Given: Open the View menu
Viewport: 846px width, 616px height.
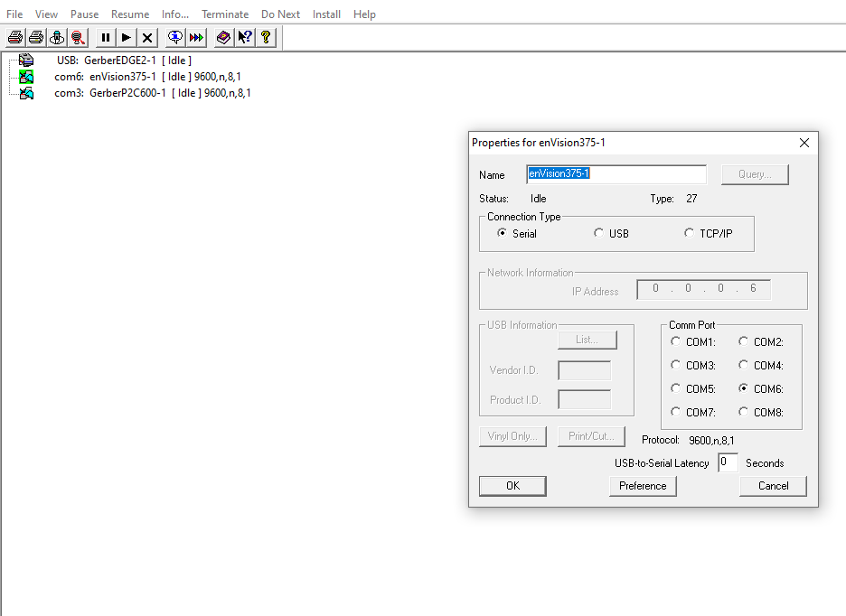Looking at the screenshot, I should click(46, 14).
